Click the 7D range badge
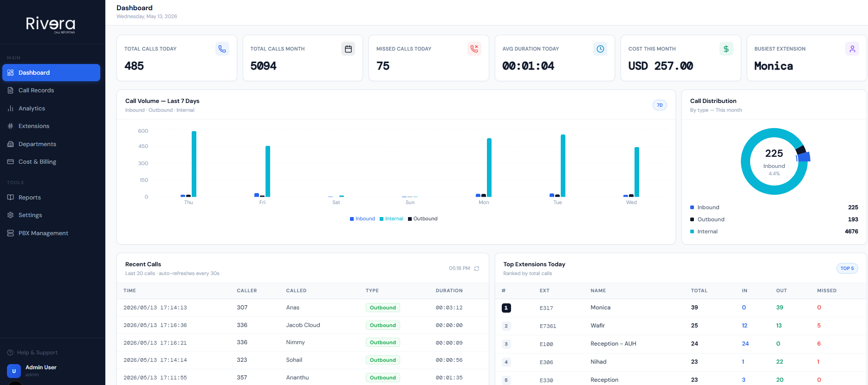868x385 pixels. tap(660, 105)
